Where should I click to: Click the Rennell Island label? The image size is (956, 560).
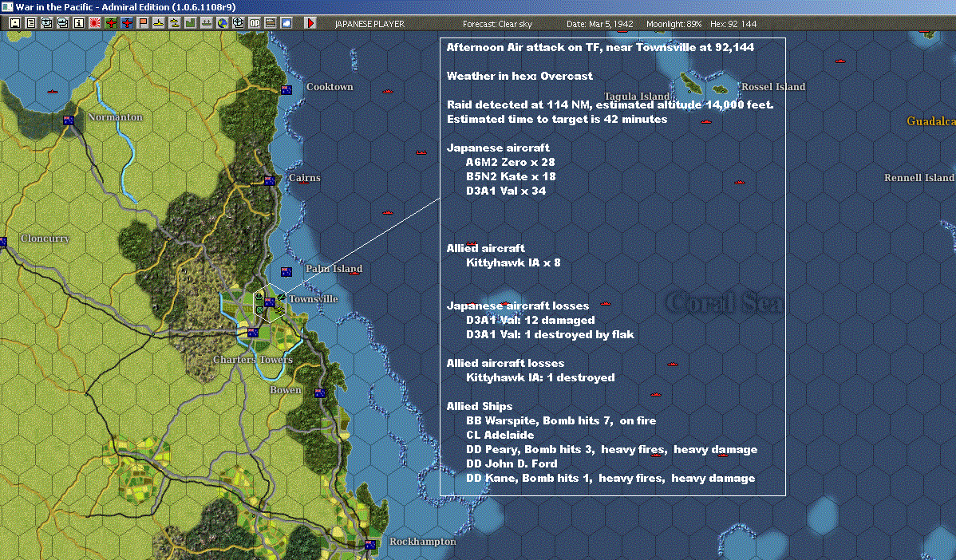click(919, 177)
